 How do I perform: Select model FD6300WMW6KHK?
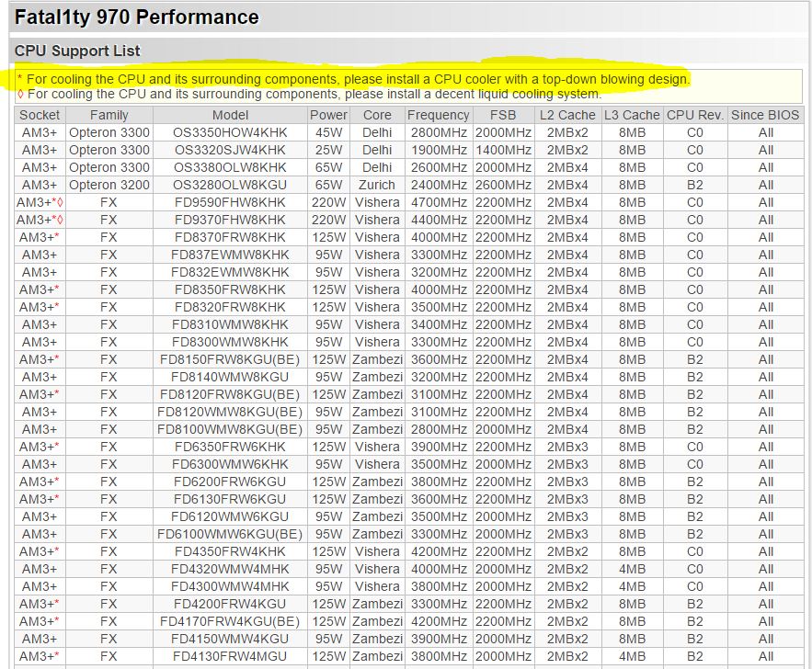(x=230, y=464)
